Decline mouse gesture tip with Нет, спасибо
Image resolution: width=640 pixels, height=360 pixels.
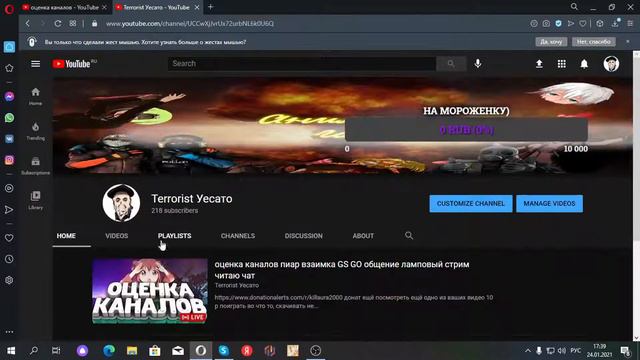click(x=593, y=42)
